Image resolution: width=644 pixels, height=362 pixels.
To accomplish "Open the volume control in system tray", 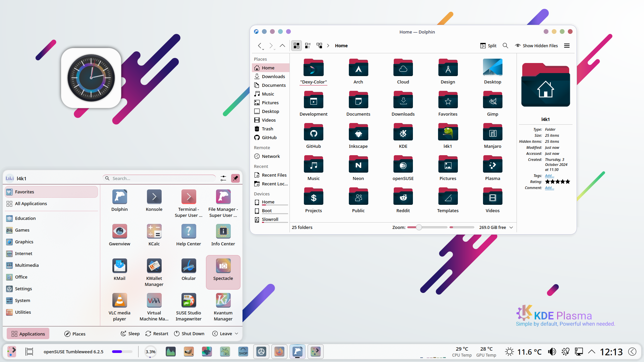I will point(552,352).
